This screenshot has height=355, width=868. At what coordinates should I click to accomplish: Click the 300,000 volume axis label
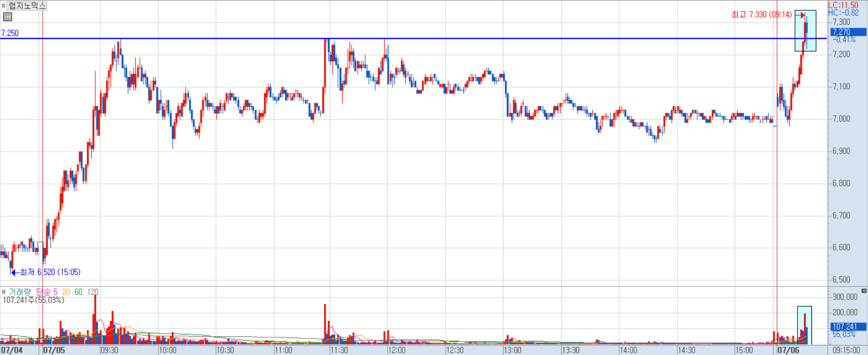845,297
